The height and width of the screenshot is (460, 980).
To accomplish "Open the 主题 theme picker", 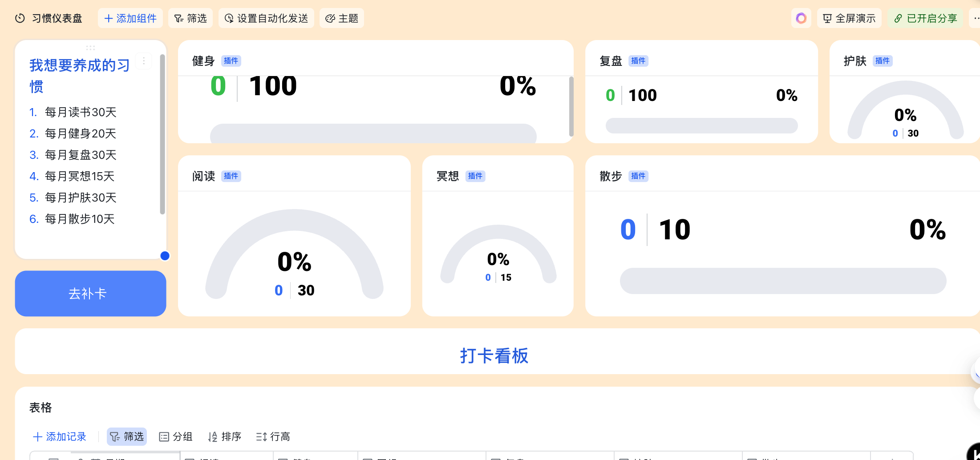I will tap(342, 18).
